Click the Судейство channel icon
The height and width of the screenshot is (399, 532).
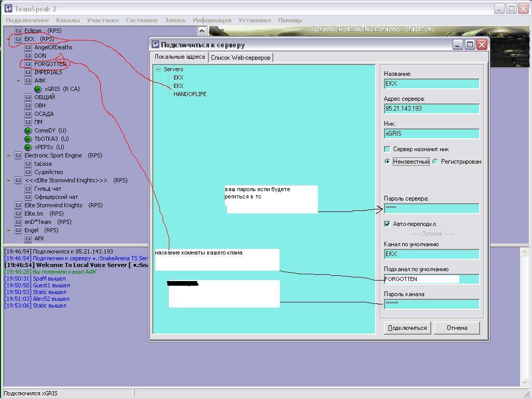click(28, 172)
